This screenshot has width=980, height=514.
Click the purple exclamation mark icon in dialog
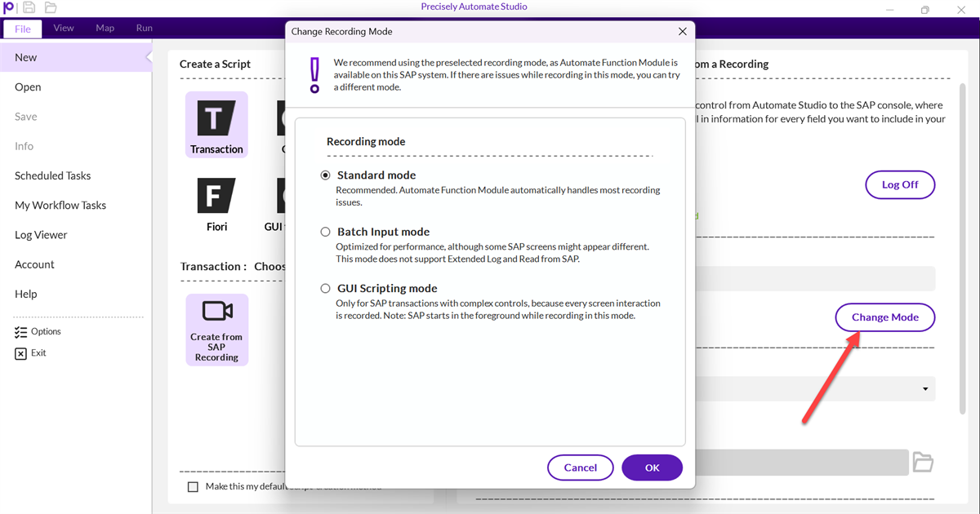314,75
